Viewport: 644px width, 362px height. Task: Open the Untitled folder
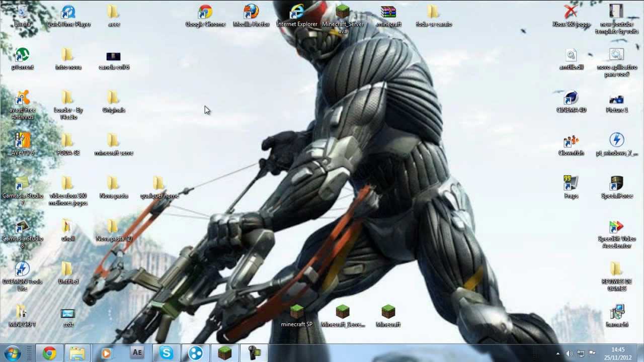point(68,273)
